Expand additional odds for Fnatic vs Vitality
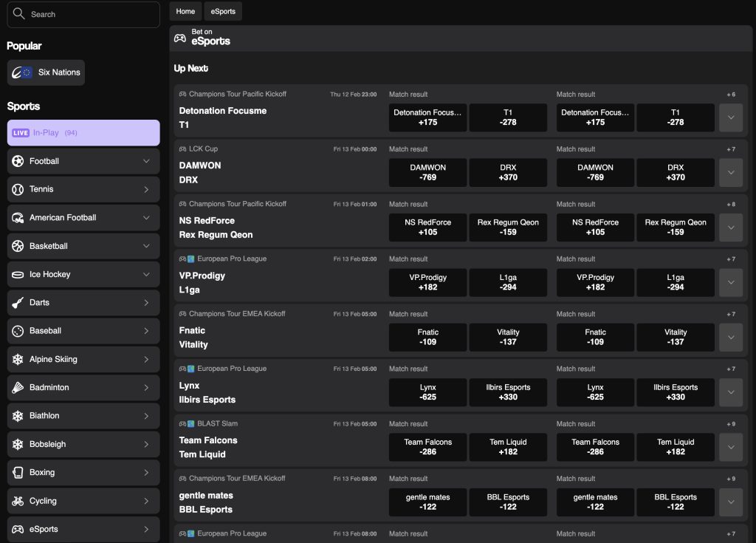 730,337
